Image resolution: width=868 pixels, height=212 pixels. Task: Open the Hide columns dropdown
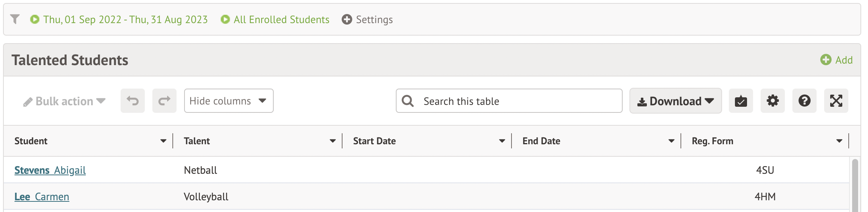(x=228, y=101)
